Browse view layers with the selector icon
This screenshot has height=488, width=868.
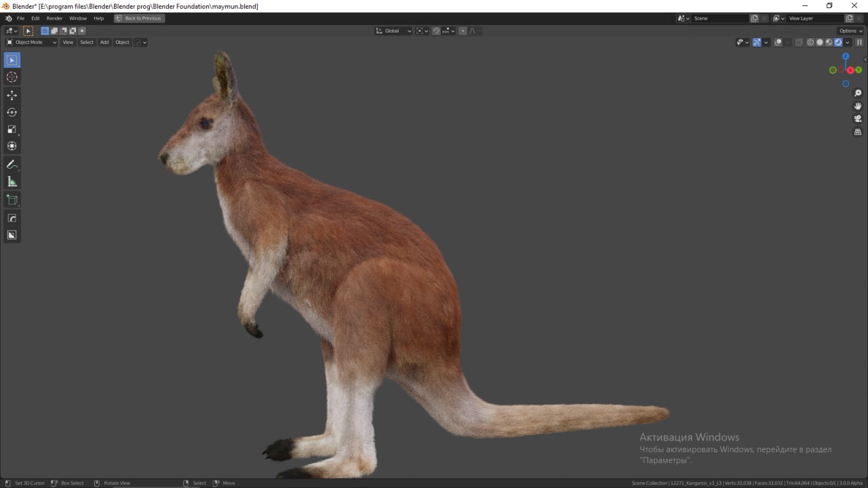779,18
